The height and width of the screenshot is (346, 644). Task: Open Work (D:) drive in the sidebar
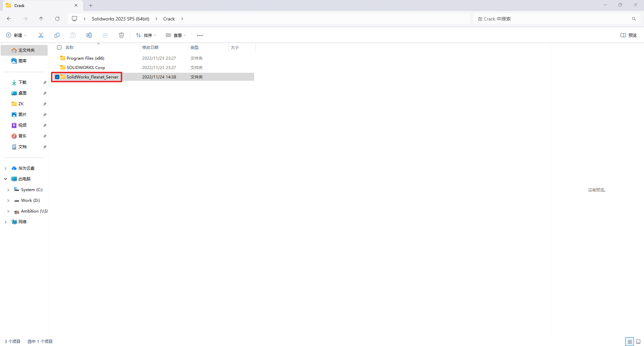30,200
